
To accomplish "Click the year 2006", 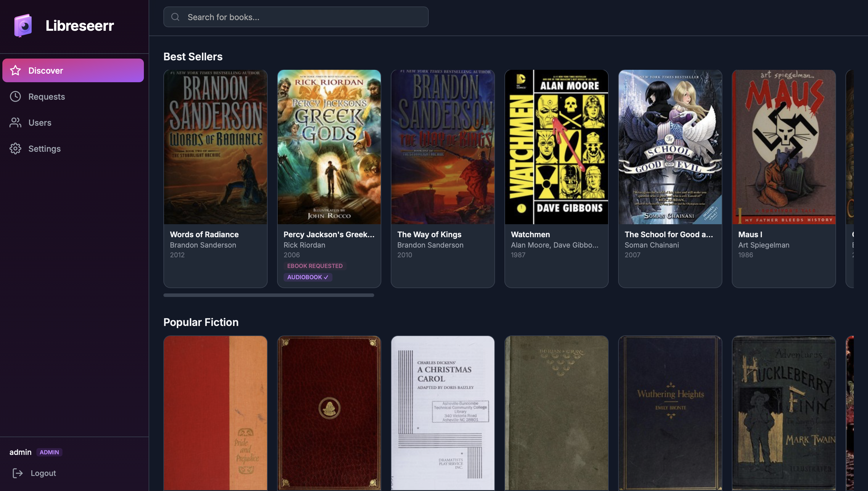I will (292, 255).
